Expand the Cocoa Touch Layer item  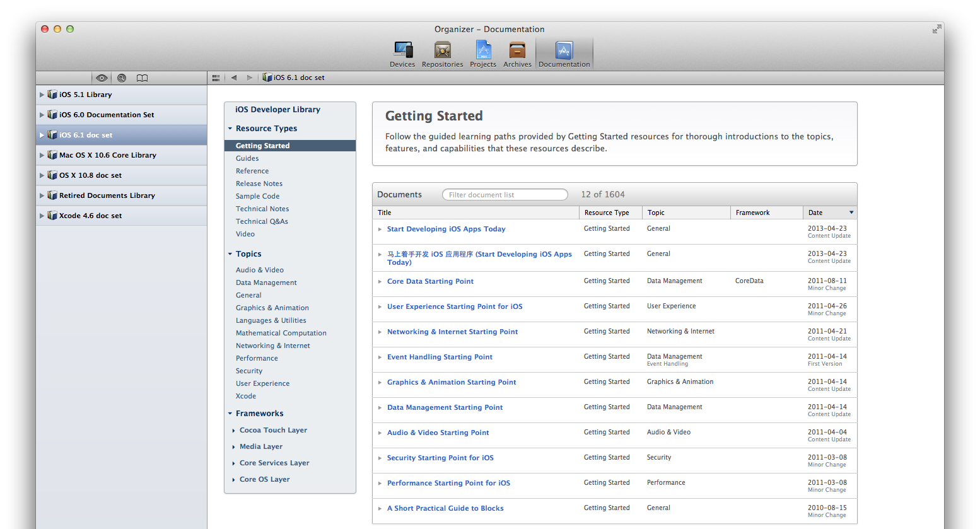coord(233,431)
